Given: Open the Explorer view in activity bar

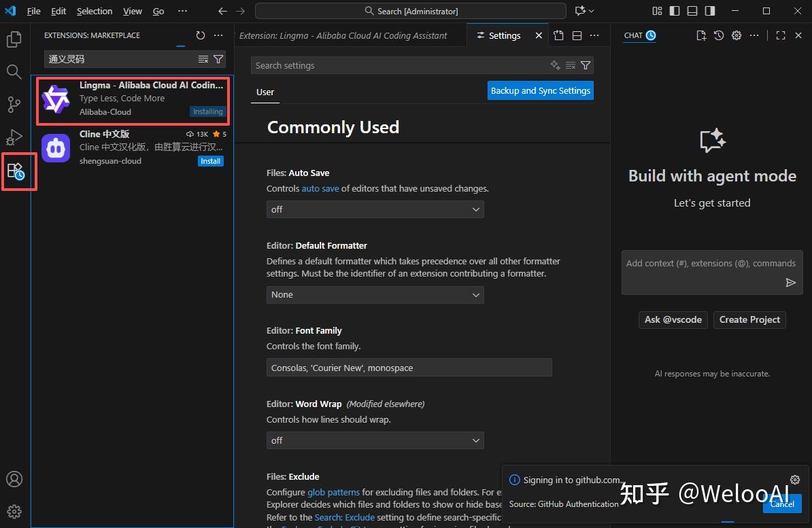Looking at the screenshot, I should coord(14,39).
